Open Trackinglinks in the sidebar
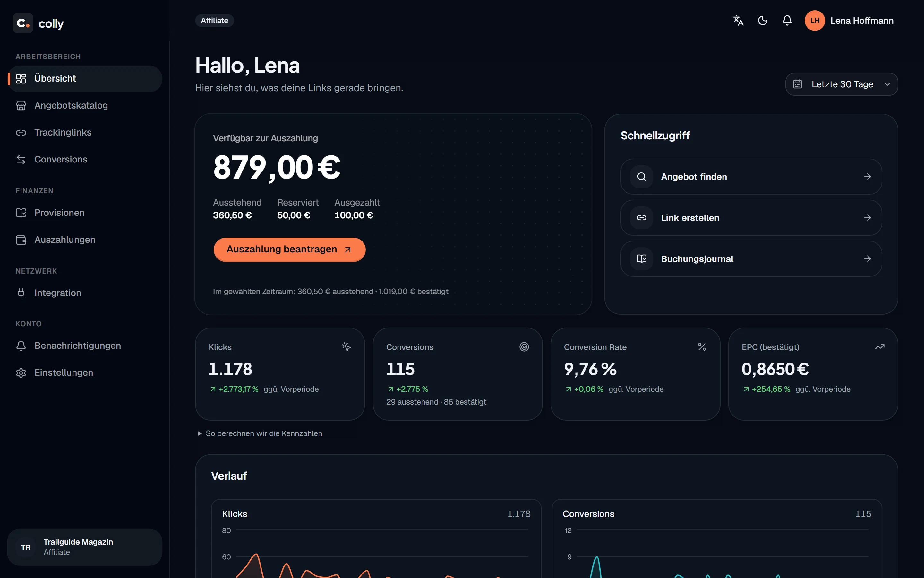924x578 pixels. click(x=84, y=133)
